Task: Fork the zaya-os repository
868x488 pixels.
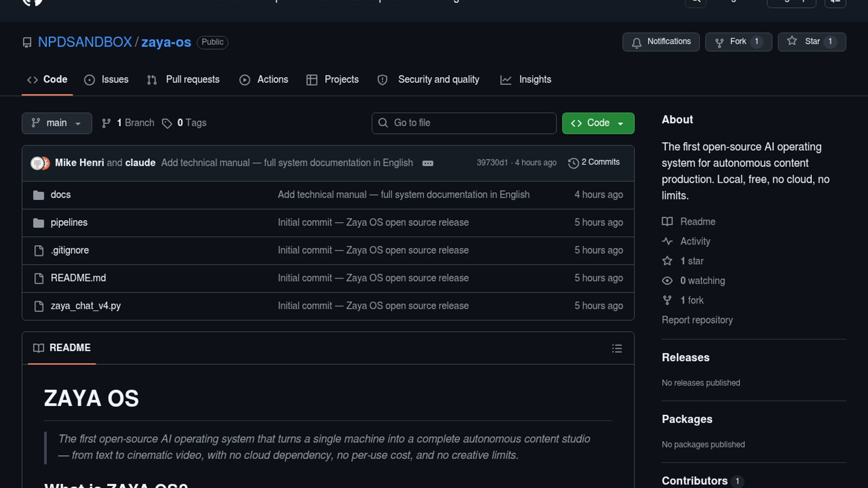Action: (x=738, y=42)
